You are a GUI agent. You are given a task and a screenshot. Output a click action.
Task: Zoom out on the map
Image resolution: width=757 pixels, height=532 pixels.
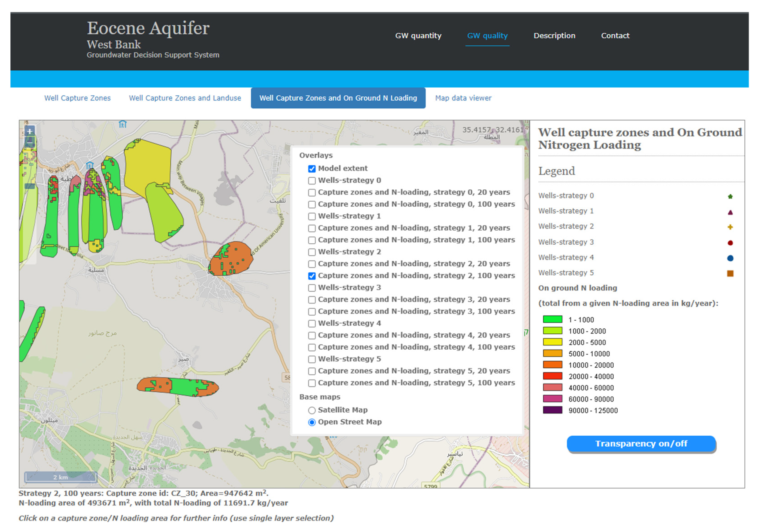point(30,142)
